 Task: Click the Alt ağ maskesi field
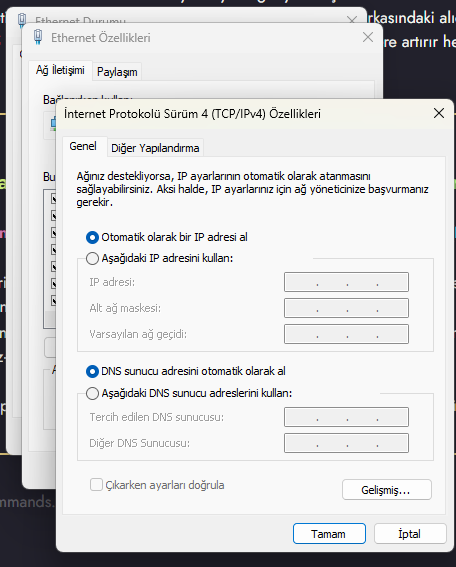(x=346, y=308)
